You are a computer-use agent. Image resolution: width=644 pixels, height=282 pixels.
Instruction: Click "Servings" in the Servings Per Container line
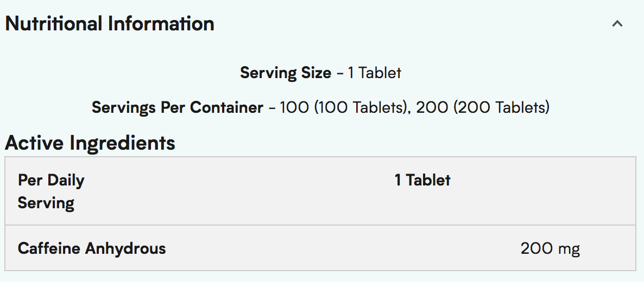click(123, 107)
